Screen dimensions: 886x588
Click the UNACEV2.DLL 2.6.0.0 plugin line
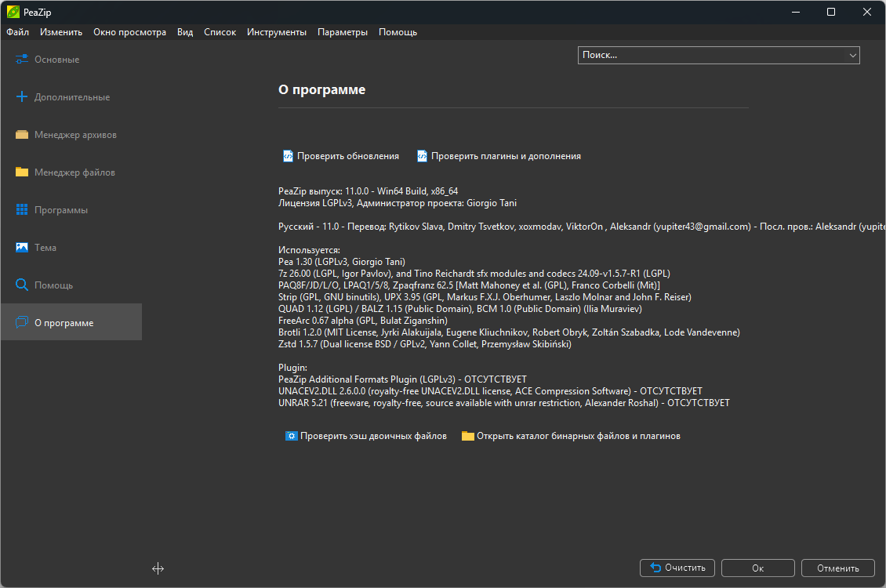point(490,391)
